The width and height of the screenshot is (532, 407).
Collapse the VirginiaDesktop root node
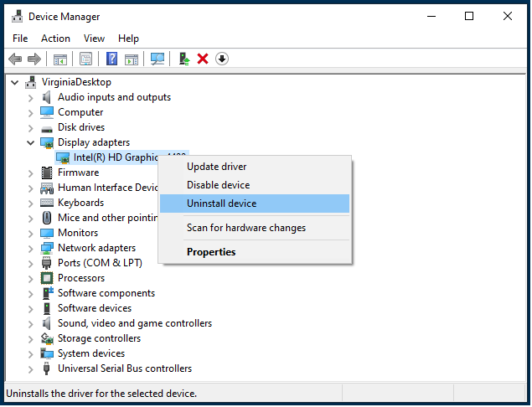click(16, 83)
